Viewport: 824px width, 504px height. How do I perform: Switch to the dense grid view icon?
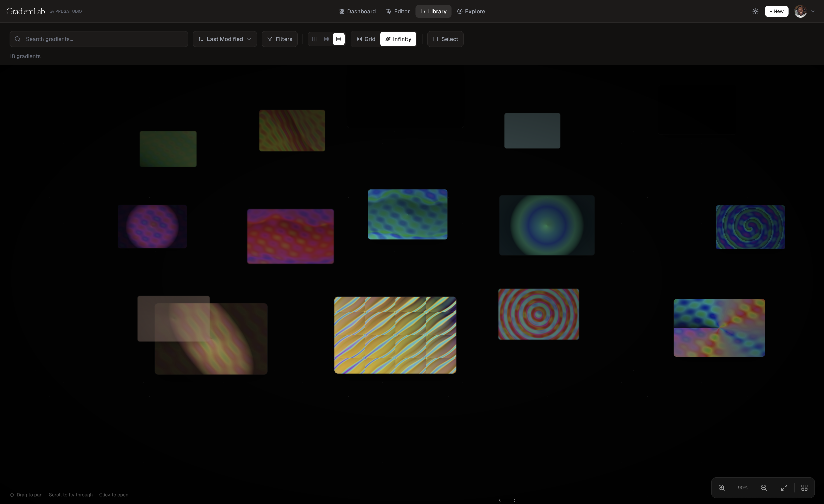327,39
